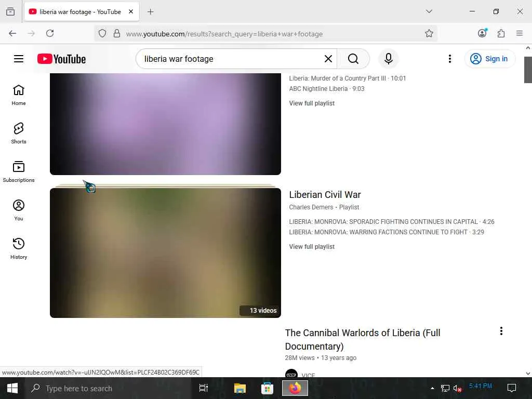Click the taskbar clock 5:41 PM
532x399 pixels.
coord(480,386)
